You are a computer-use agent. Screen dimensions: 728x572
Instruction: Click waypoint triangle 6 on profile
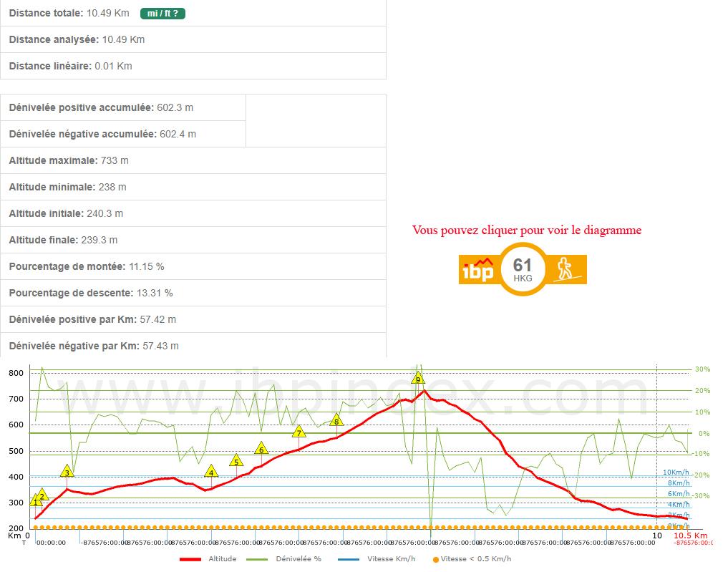pyautogui.click(x=261, y=449)
